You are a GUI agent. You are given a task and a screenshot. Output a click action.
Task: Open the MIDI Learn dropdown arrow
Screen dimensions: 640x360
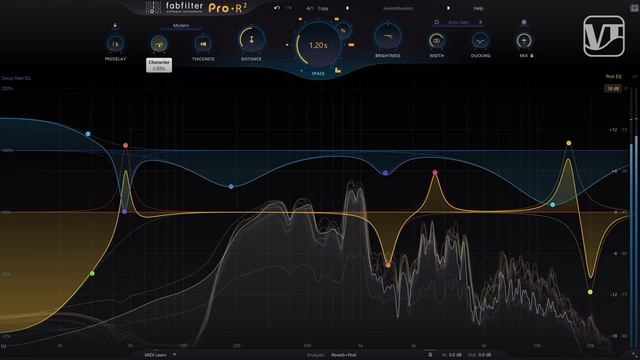tap(174, 355)
